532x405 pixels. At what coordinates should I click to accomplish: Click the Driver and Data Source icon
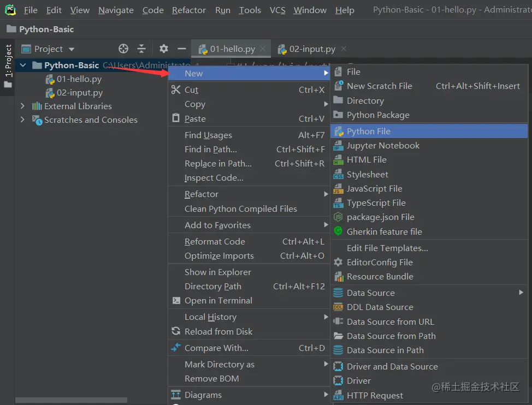click(338, 366)
